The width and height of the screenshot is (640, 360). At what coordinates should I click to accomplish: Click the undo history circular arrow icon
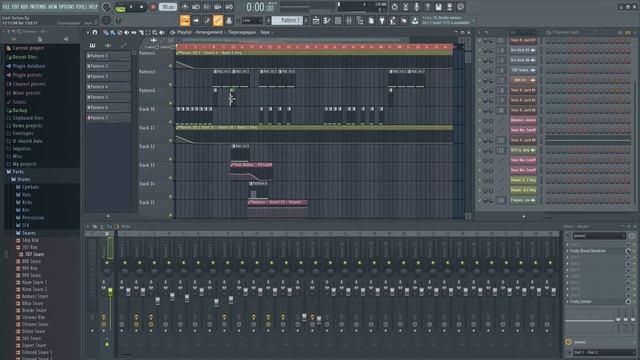[x=394, y=7]
